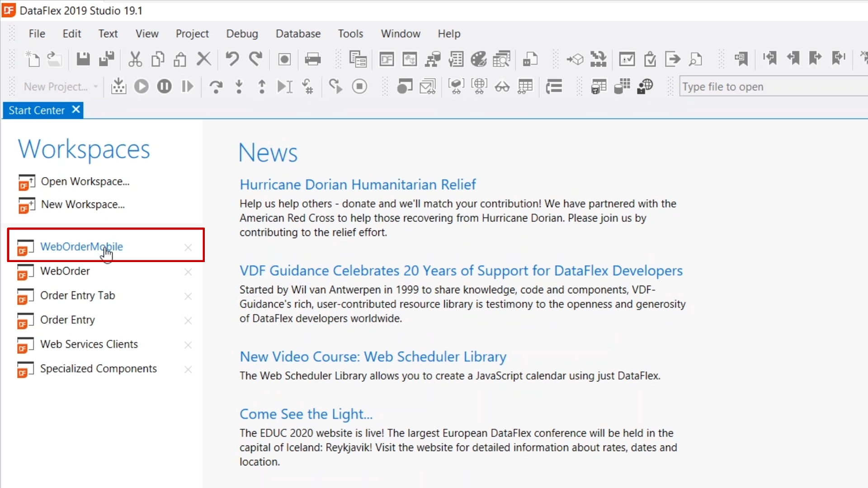The height and width of the screenshot is (488, 868).
Task: Close the Start Center tab
Action: [76, 110]
